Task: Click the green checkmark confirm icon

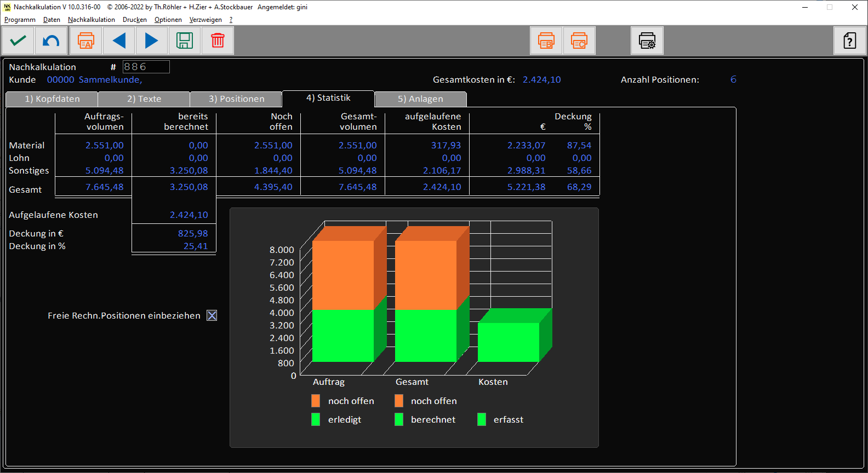Action: click(x=19, y=41)
